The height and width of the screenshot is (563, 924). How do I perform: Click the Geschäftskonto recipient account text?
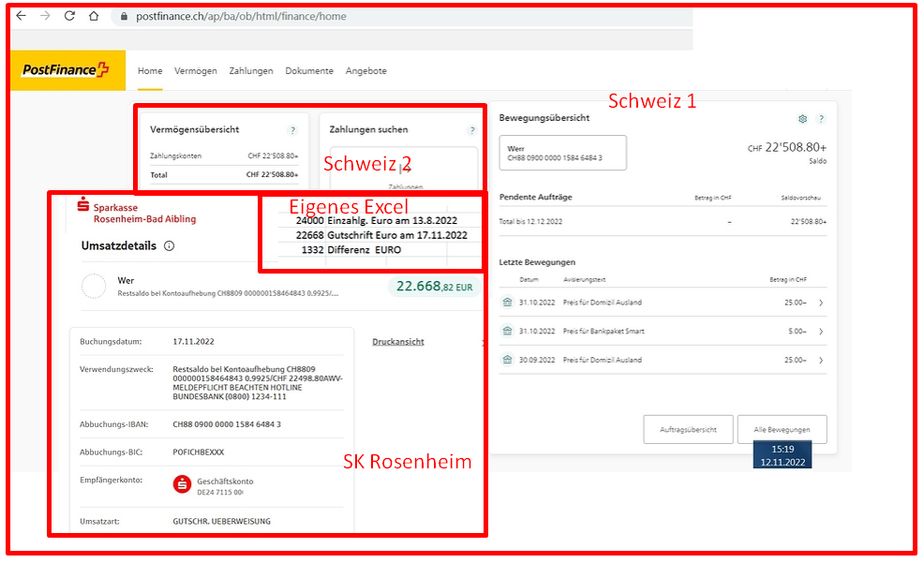pyautogui.click(x=225, y=482)
